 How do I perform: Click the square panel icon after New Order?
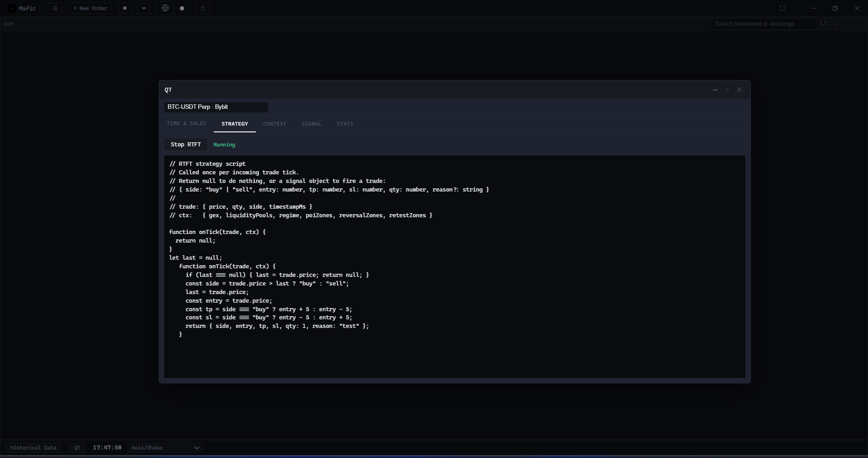tap(125, 9)
